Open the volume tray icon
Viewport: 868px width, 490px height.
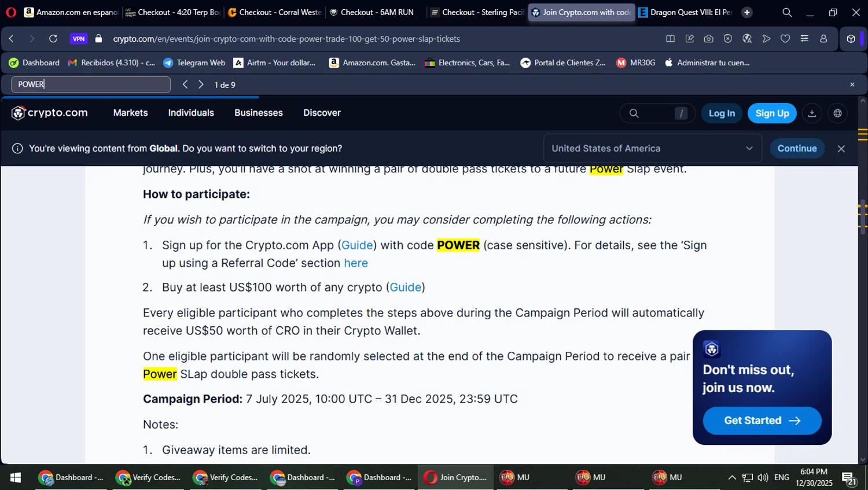click(763, 477)
